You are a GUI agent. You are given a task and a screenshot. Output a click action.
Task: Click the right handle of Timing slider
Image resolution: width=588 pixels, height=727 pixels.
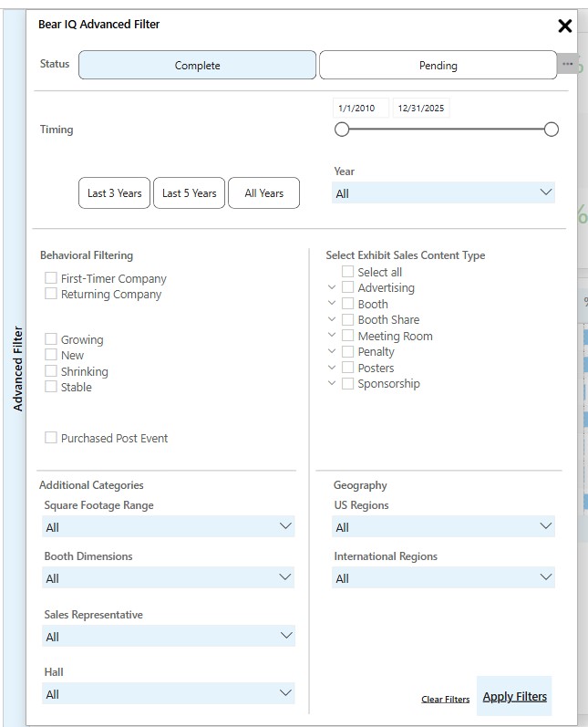pyautogui.click(x=551, y=130)
